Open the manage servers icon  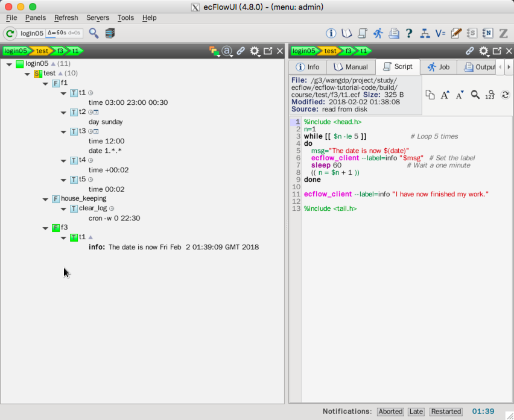pos(110,33)
